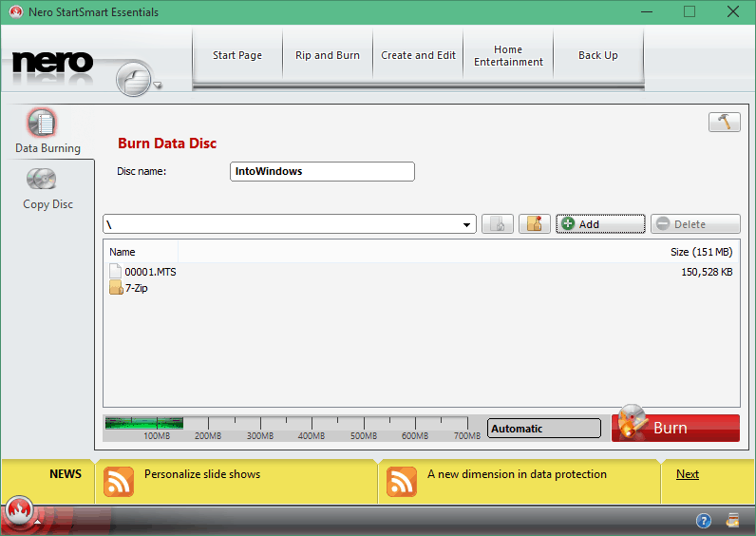Click the round disc icon beside Nero logo
Screen dimensions: 756x536
(136, 79)
